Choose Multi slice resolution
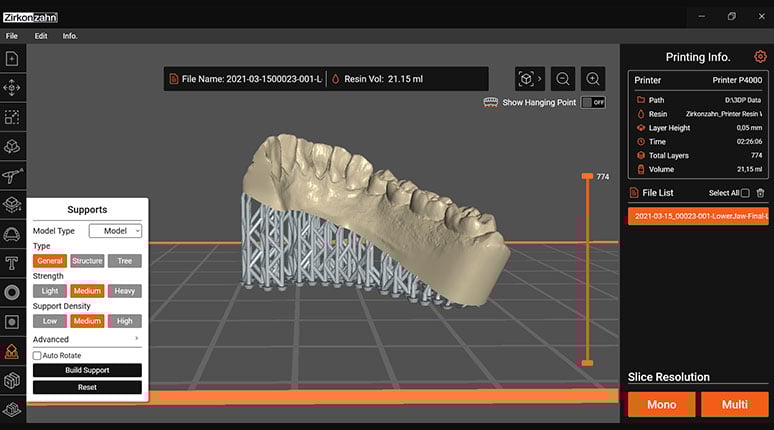Viewport: 774px width, 430px height. coord(734,405)
